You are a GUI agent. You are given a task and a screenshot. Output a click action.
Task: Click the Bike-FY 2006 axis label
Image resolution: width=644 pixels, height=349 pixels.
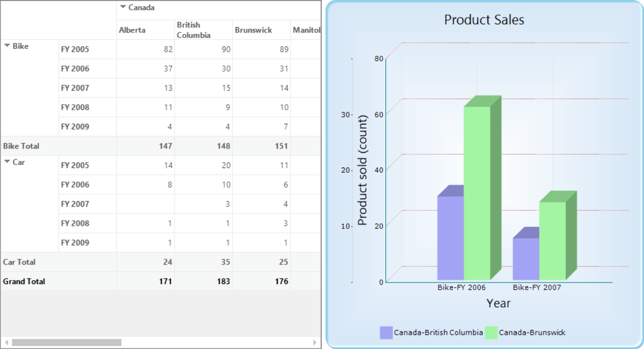tap(462, 287)
